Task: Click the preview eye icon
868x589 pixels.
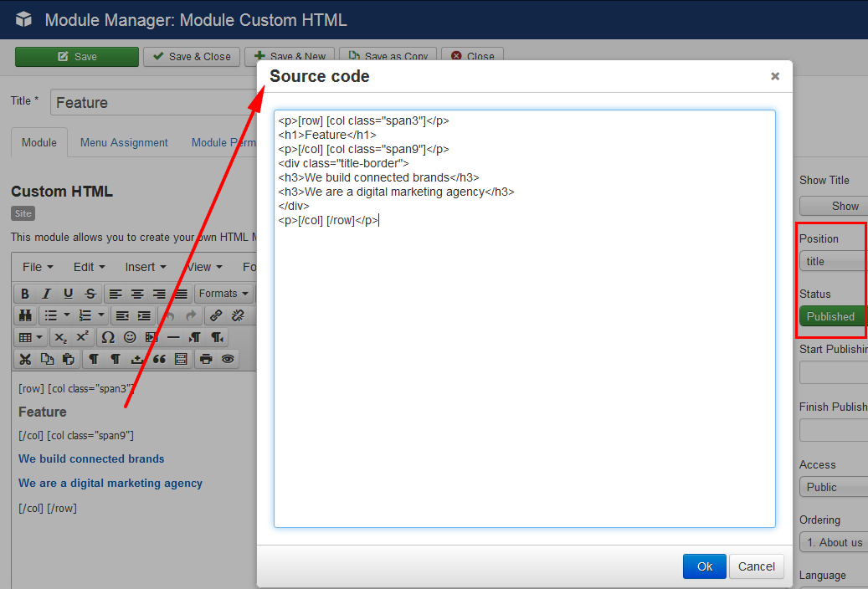Action: 227,359
